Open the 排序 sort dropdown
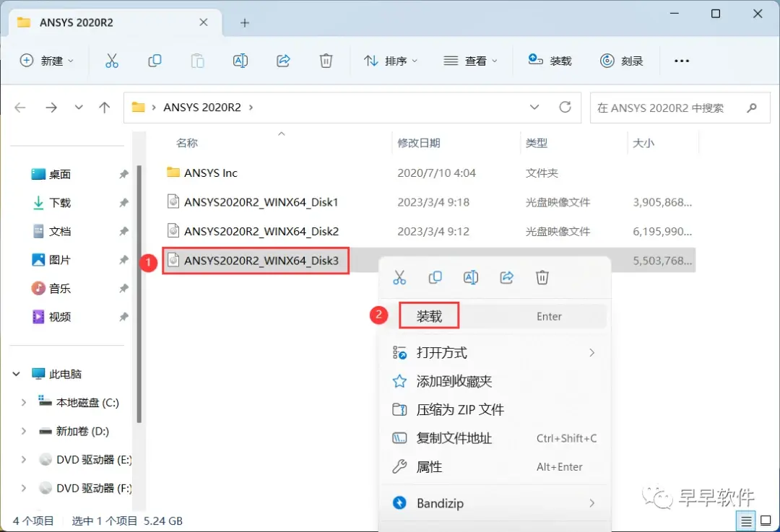780x532 pixels. coord(391,61)
